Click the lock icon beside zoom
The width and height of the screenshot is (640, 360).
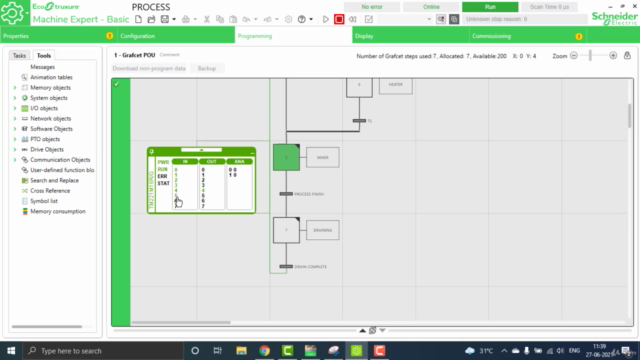tap(627, 55)
